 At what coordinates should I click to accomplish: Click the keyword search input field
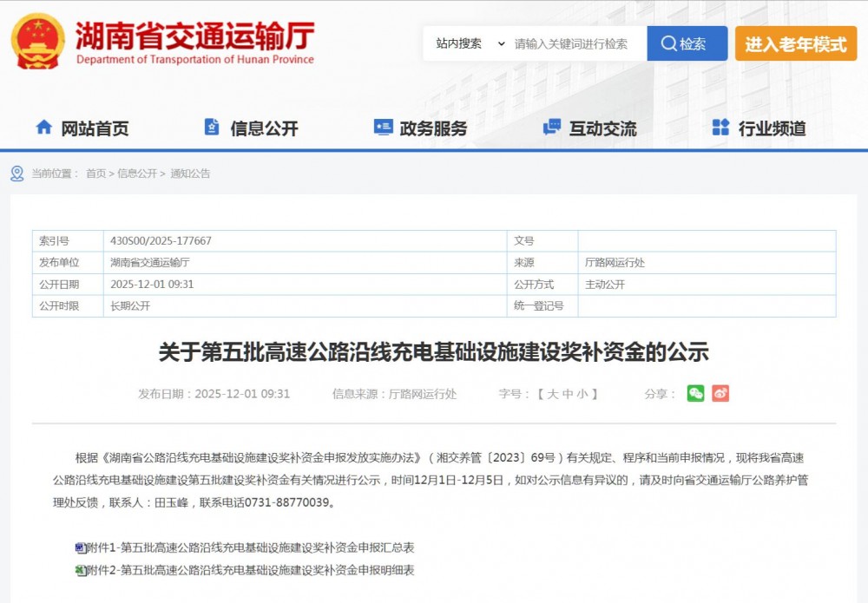point(576,43)
